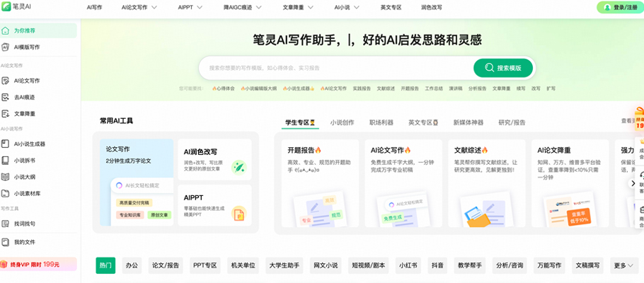Select the 文稿撰写 category button
Screen dimensions: 644x283
587,265
